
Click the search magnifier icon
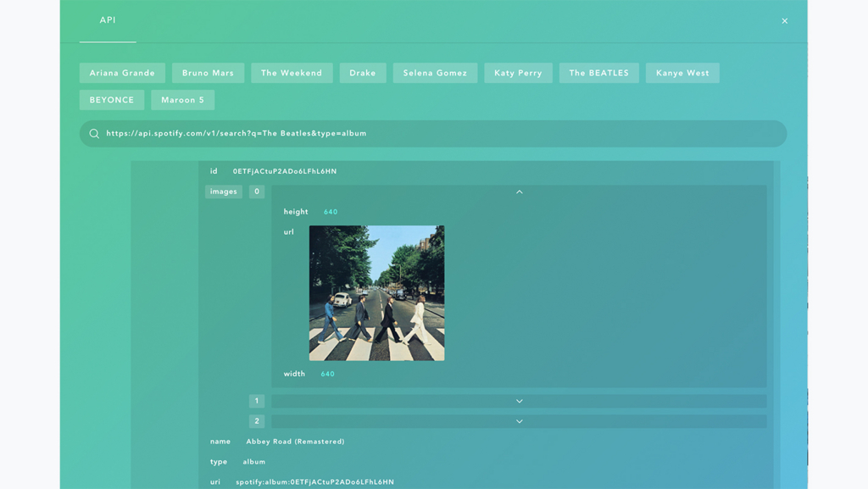pos(94,134)
